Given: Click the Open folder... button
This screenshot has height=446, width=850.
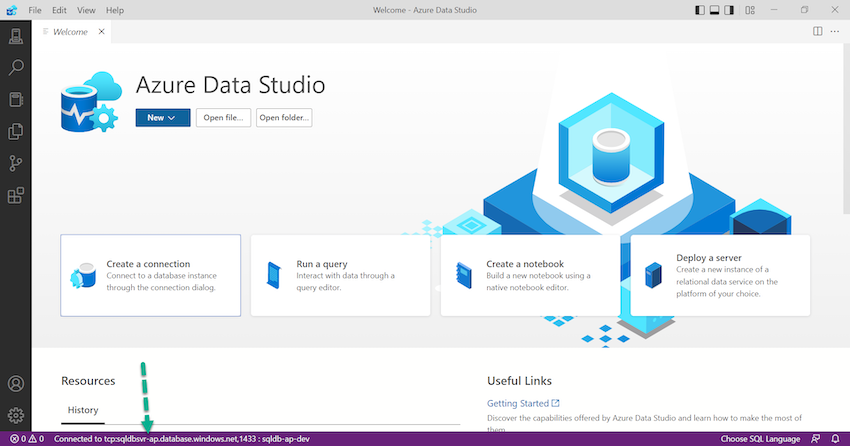Looking at the screenshot, I should click(x=284, y=118).
